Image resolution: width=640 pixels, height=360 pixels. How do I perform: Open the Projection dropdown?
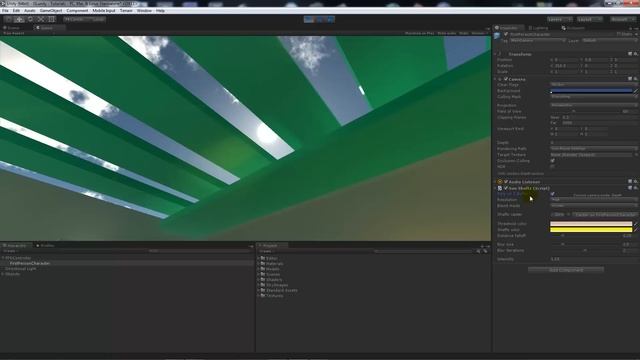pyautogui.click(x=594, y=105)
